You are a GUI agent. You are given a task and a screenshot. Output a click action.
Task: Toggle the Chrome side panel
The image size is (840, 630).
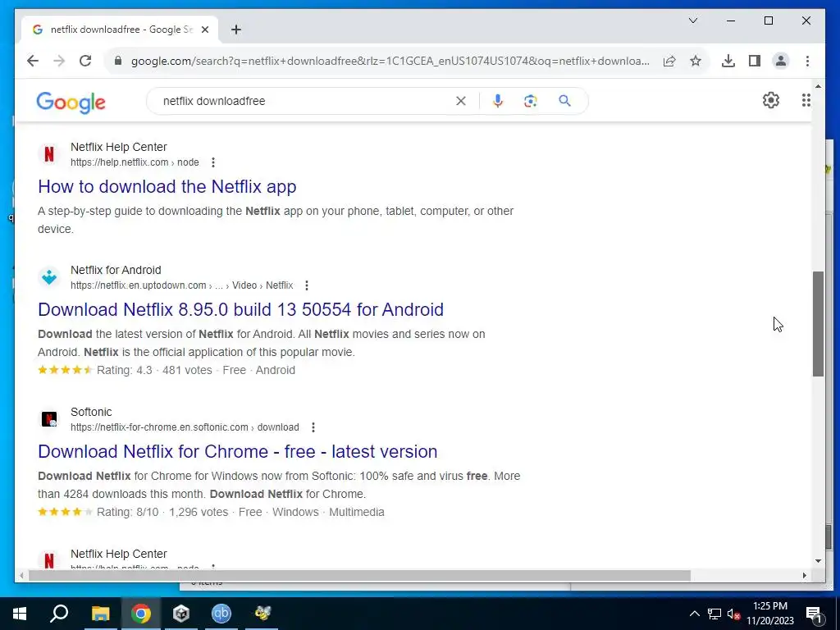coord(755,61)
